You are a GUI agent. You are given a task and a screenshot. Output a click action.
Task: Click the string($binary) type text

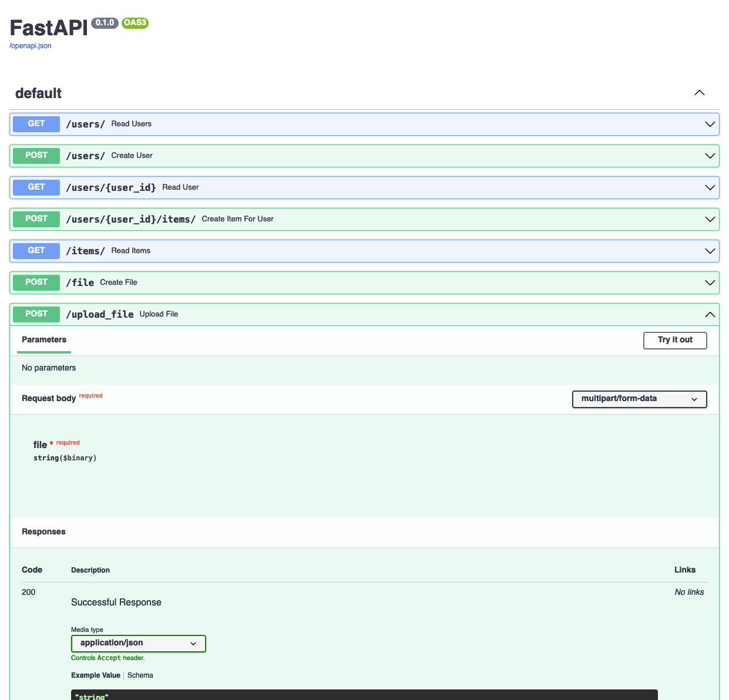click(65, 458)
